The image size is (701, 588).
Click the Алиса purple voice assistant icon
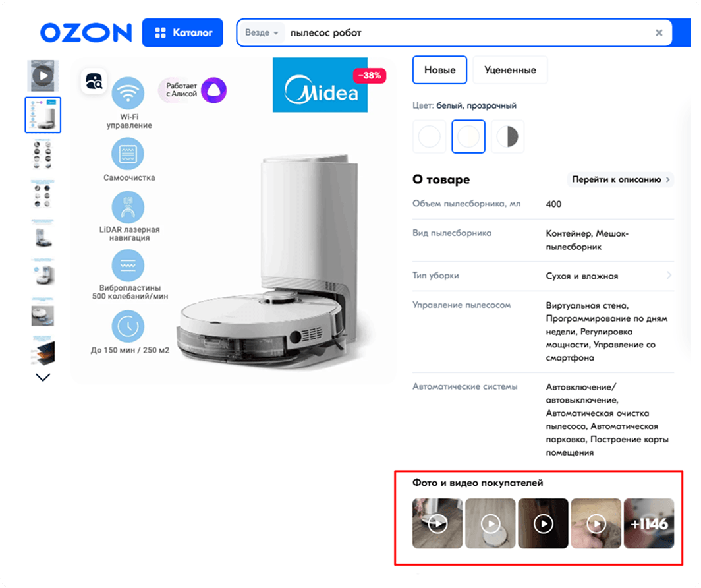pyautogui.click(x=213, y=90)
